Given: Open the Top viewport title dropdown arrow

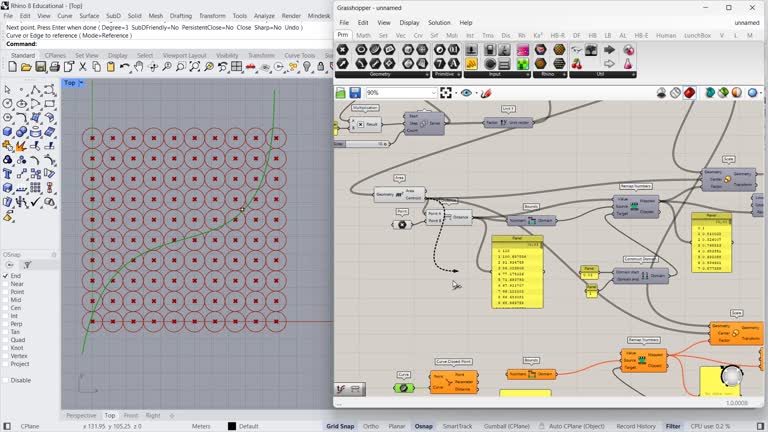Looking at the screenshot, I should coord(83,83).
